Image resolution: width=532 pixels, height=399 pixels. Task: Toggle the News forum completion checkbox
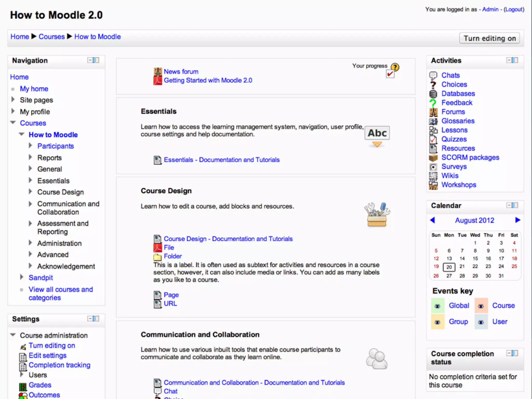[390, 74]
